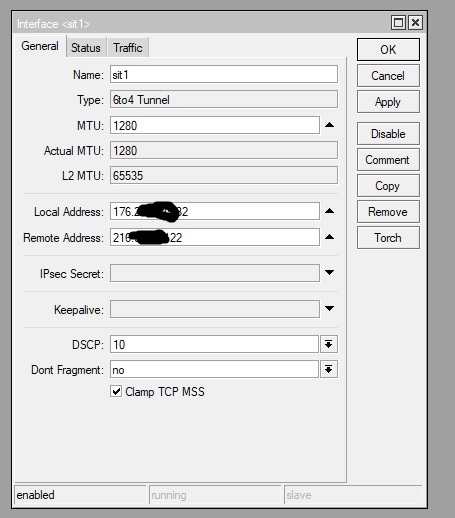
Task: Add a Comment to the interface
Action: coord(388,160)
